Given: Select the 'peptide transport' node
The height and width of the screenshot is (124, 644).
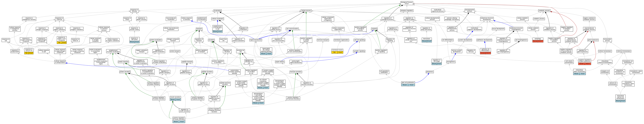Looking at the screenshot, I should click(x=187, y=62).
